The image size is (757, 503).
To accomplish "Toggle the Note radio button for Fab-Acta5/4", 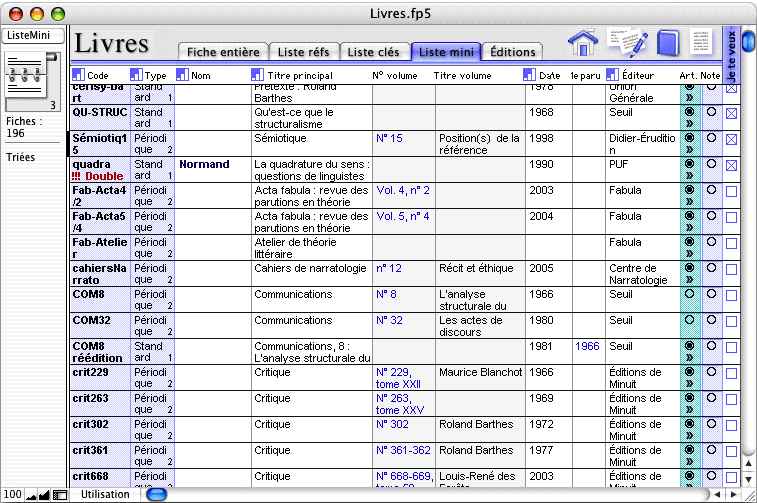I will 711,215.
